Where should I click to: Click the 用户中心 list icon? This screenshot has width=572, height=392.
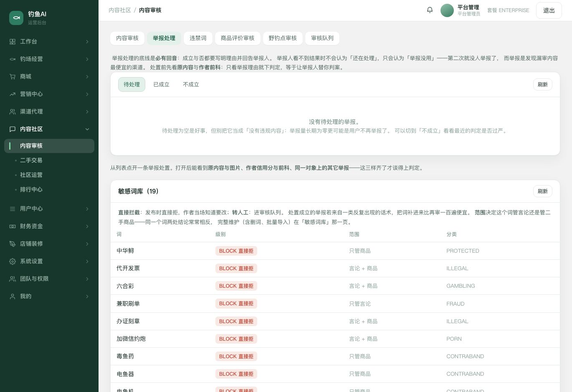point(13,209)
